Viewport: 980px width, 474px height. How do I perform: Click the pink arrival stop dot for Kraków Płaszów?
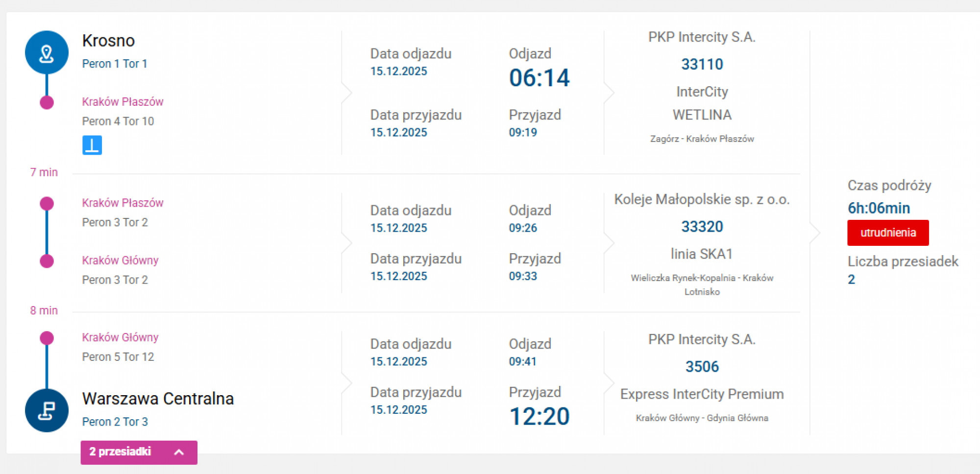point(47,102)
